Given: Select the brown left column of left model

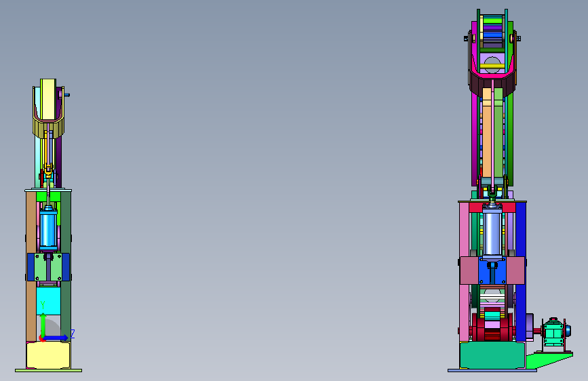Looking at the screenshot, I should click(31, 266).
